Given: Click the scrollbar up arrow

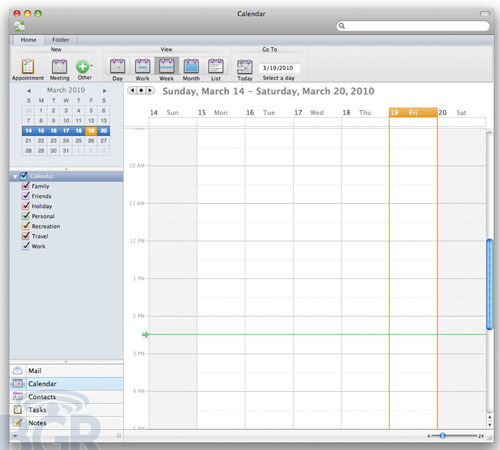Looking at the screenshot, I should point(489,417).
